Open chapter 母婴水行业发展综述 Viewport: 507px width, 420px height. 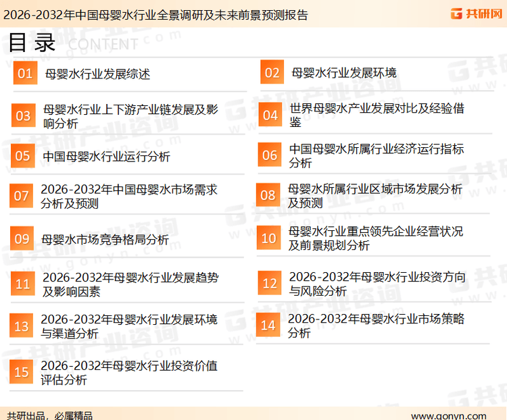(97, 74)
